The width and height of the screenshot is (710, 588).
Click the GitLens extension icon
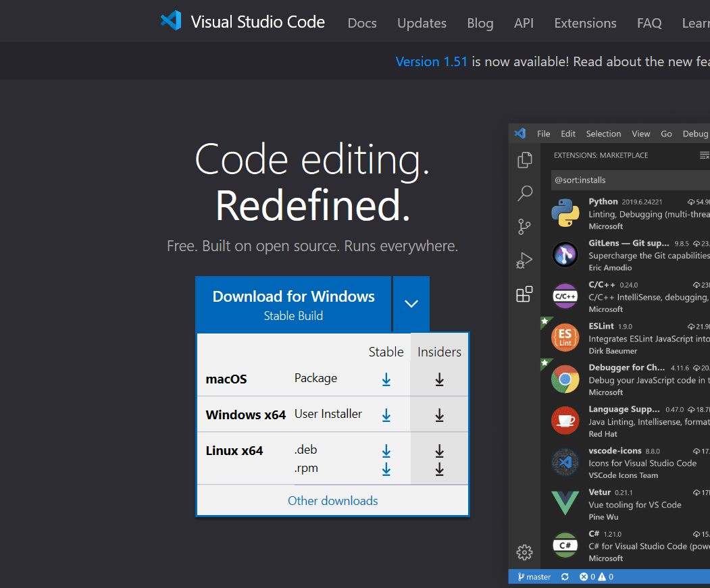(565, 255)
